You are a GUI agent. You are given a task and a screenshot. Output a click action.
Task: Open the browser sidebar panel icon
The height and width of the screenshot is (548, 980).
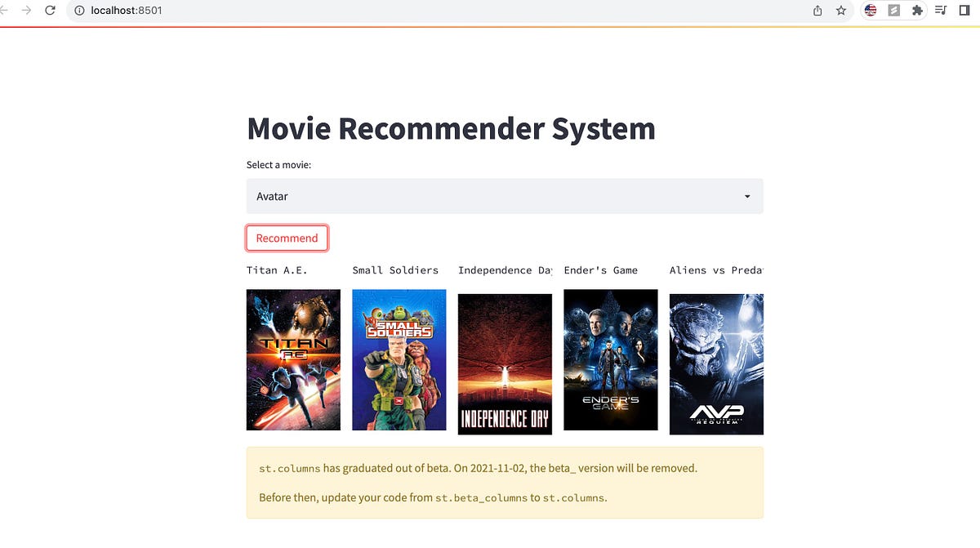[964, 11]
